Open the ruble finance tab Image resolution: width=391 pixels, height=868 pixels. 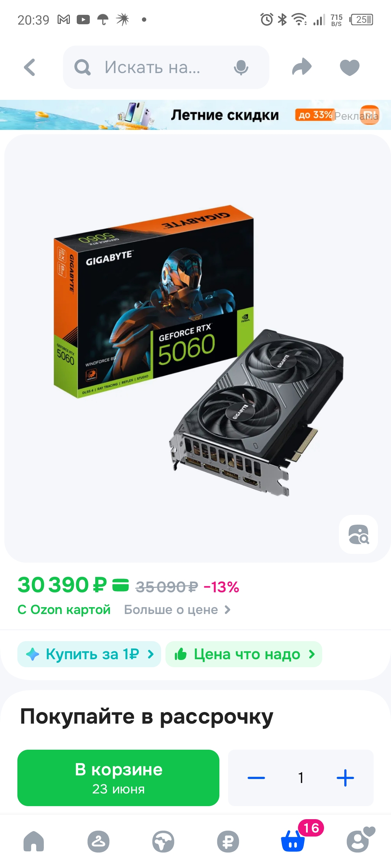tap(228, 842)
